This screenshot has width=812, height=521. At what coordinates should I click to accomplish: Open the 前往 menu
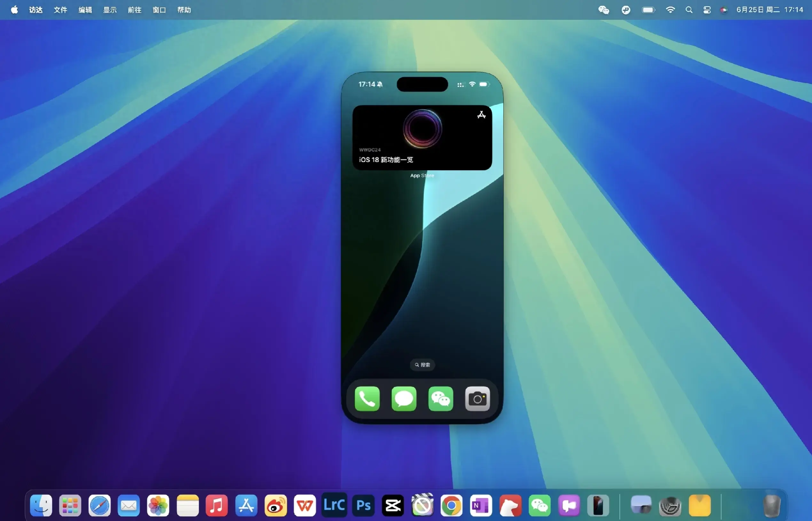pyautogui.click(x=134, y=10)
